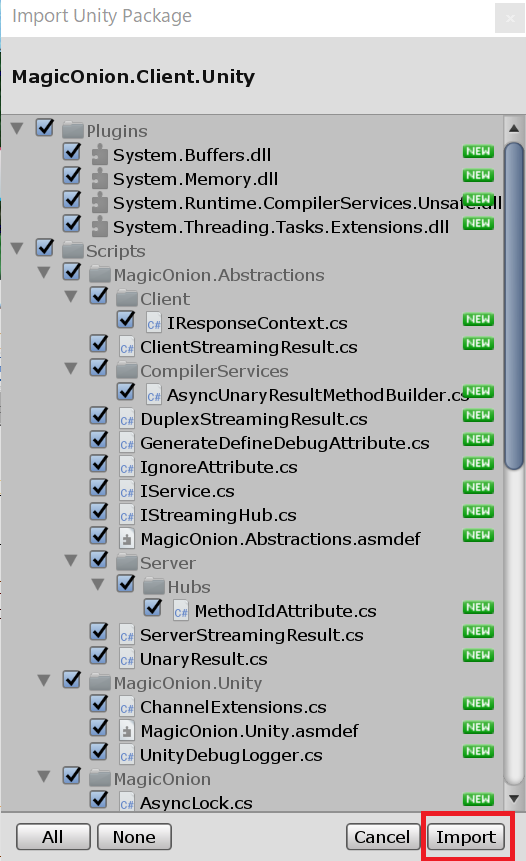Viewport: 526px width, 861px height.
Task: Collapse the Server folder arrow
Action: (x=71, y=561)
